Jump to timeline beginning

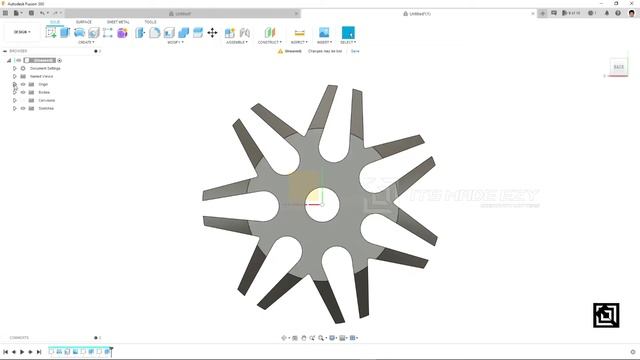5,351
